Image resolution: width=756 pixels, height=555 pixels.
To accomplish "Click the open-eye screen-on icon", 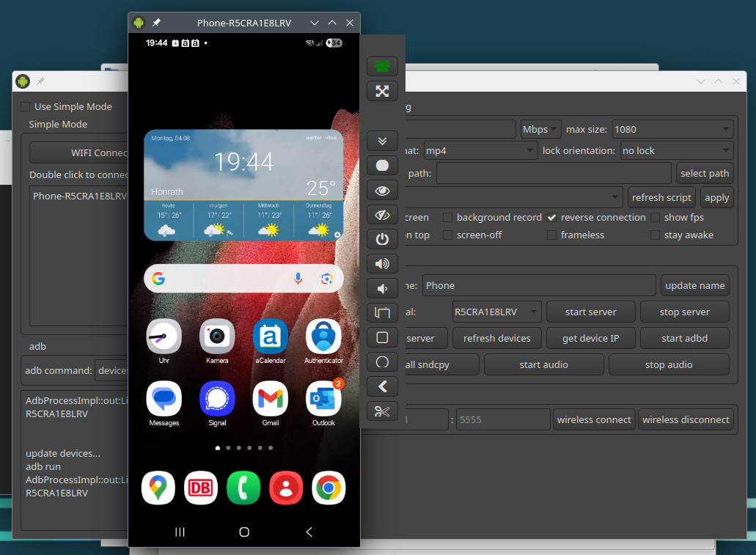I will tap(382, 190).
